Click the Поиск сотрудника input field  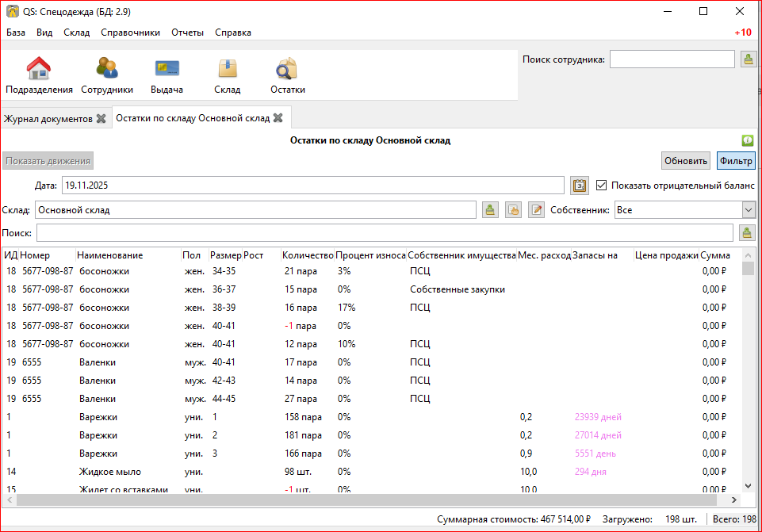tap(672, 59)
